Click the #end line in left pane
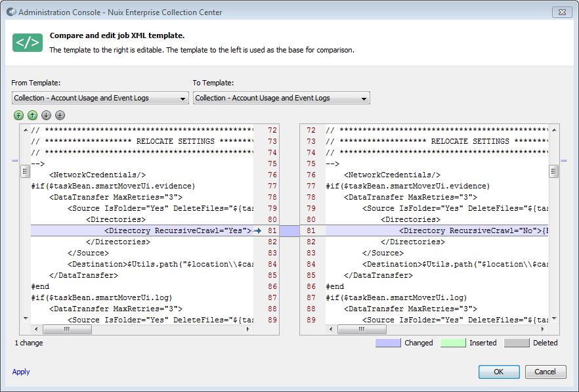 click(40, 286)
